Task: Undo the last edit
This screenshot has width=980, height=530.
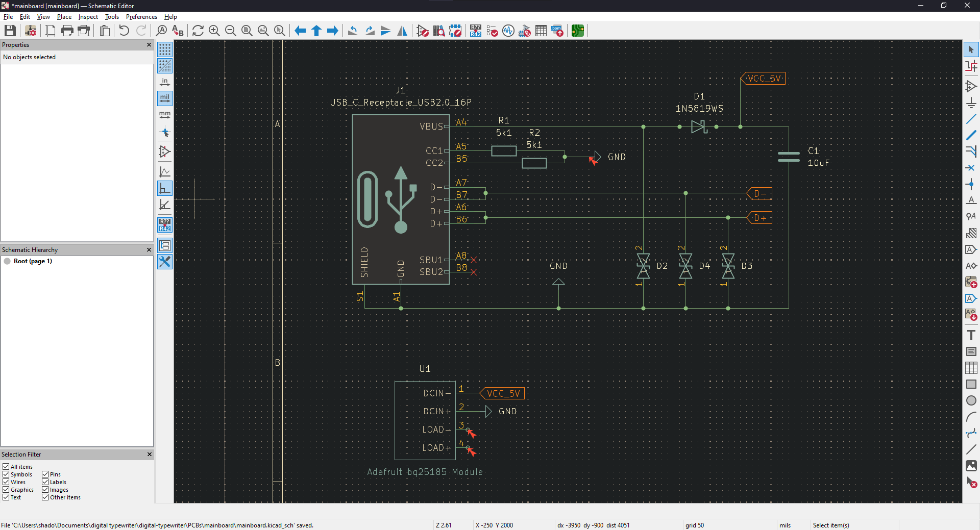Action: click(x=124, y=31)
